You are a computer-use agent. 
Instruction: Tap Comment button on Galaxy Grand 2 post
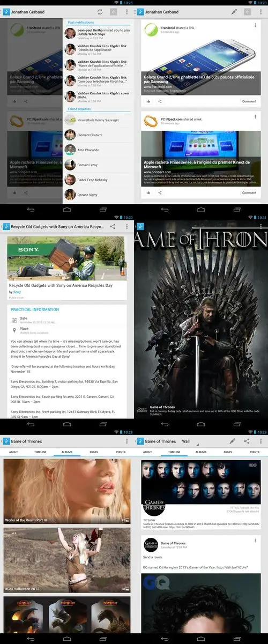(x=249, y=101)
